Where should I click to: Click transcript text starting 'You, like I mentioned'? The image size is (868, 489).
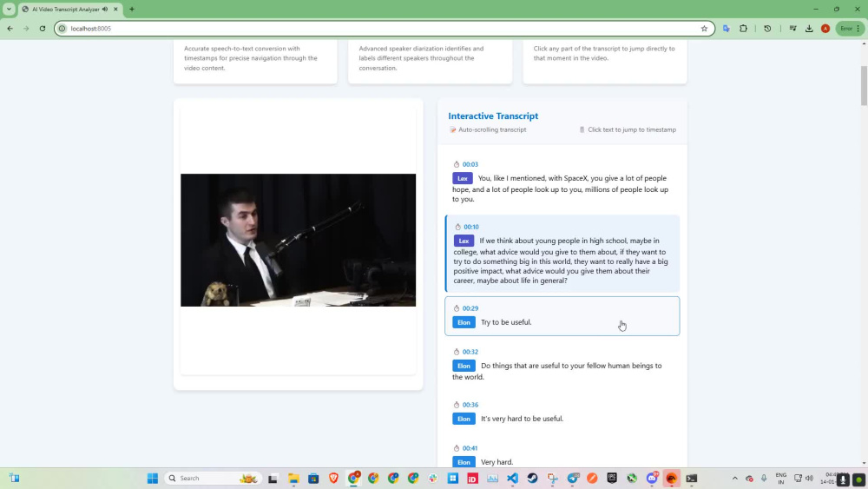[560, 188]
